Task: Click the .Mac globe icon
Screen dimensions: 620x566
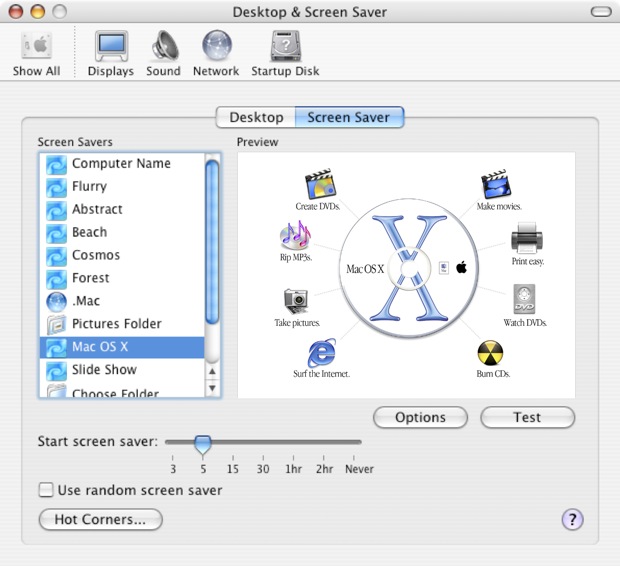Action: (x=56, y=302)
